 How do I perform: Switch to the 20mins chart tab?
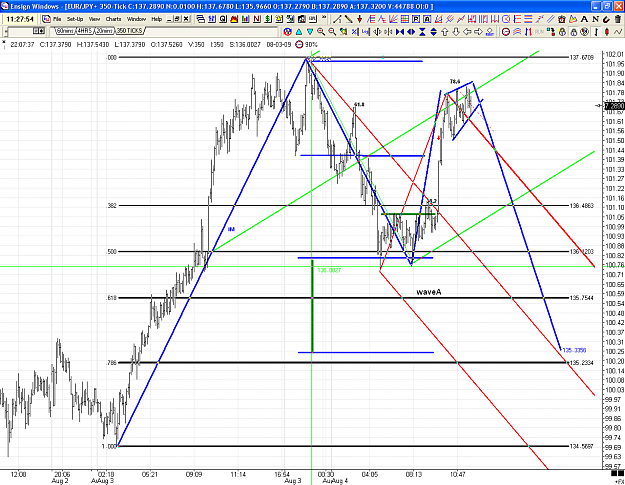(x=104, y=31)
